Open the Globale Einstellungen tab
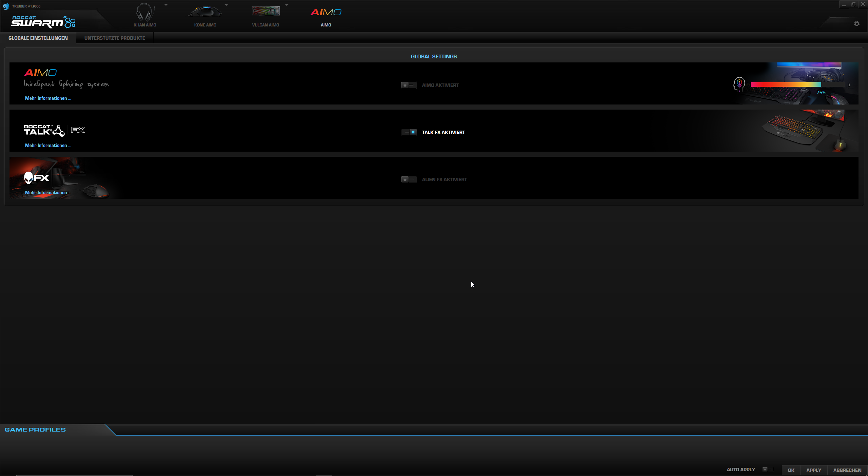The height and width of the screenshot is (476, 868). [x=38, y=38]
